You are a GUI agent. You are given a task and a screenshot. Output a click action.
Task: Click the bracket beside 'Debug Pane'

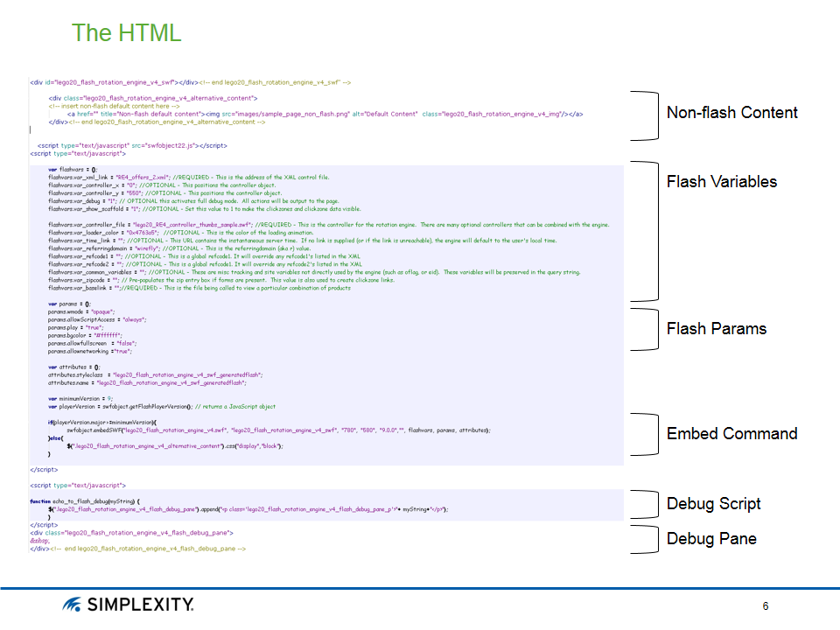tap(648, 539)
